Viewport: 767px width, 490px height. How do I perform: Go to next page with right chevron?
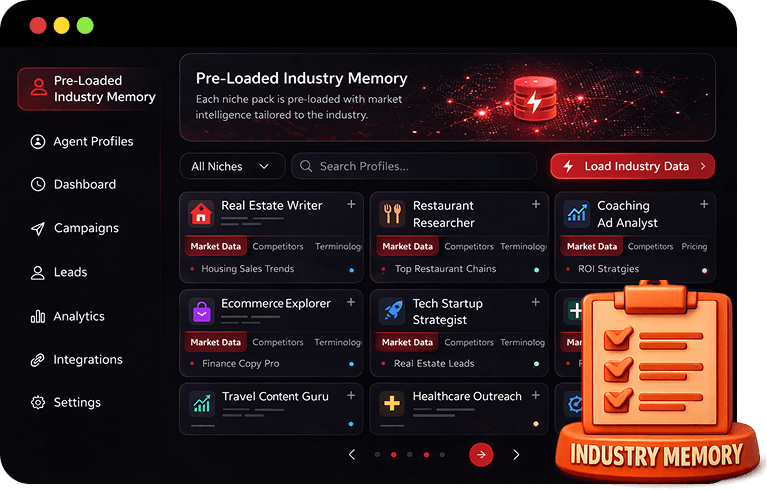(x=516, y=455)
